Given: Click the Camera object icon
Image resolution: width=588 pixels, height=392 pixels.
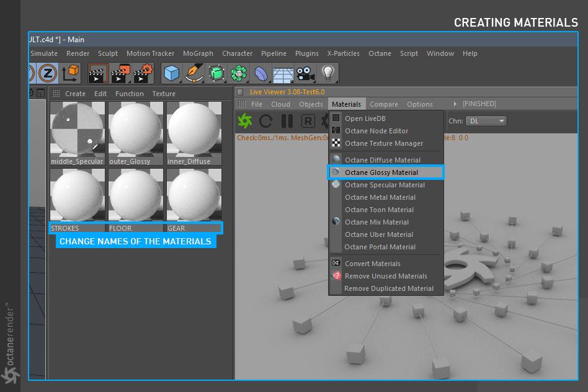Looking at the screenshot, I should [304, 74].
